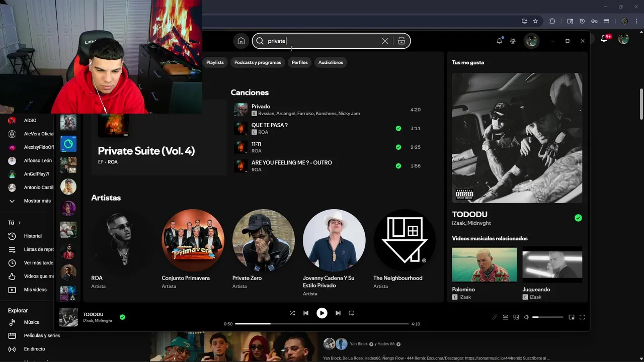Image resolution: width=644 pixels, height=362 pixels.
Task: Open lyrics microphone icon
Action: pos(495,317)
